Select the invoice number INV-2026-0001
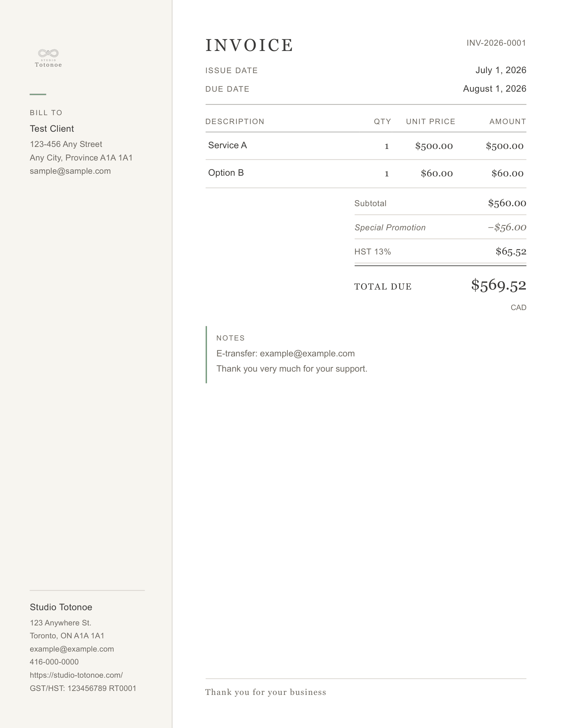This screenshot has height=728, width=563. pyautogui.click(x=496, y=43)
